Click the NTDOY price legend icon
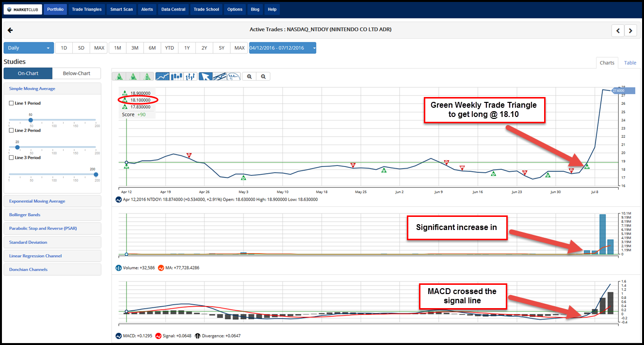Image resolution: width=644 pixels, height=345 pixels. [x=119, y=199]
